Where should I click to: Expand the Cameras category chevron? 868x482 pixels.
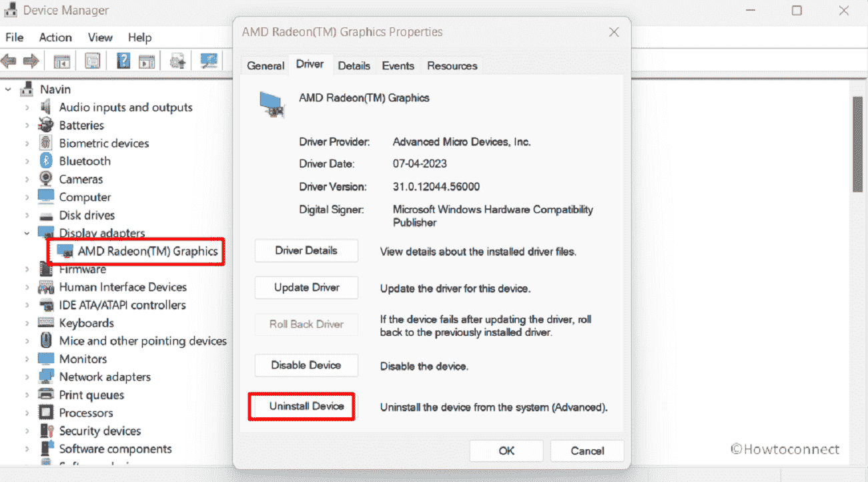27,180
